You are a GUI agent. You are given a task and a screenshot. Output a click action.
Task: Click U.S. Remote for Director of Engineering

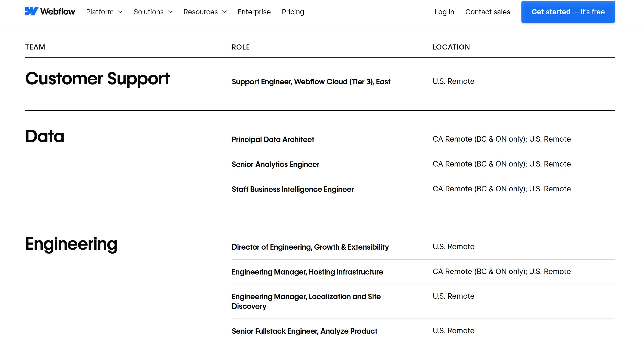(453, 247)
